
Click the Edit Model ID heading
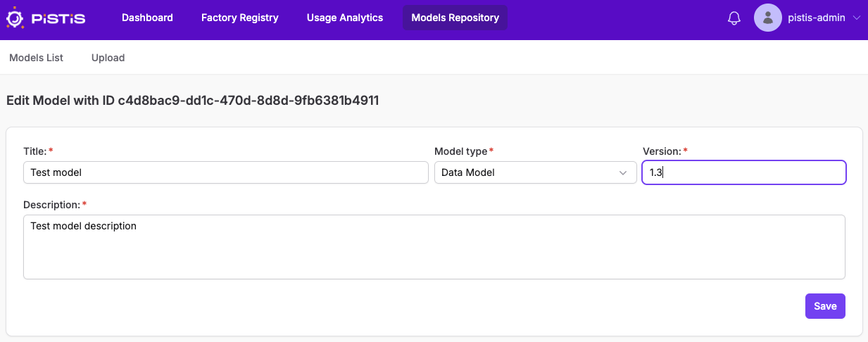pyautogui.click(x=193, y=101)
